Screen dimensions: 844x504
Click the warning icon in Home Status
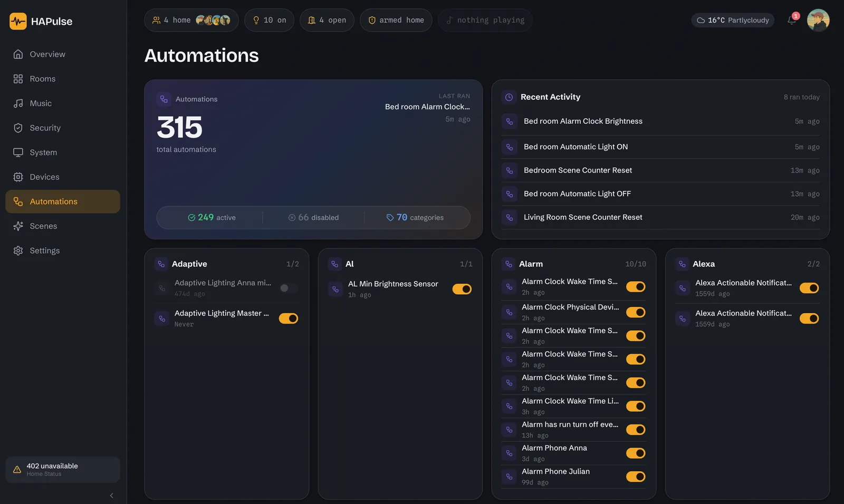click(17, 469)
